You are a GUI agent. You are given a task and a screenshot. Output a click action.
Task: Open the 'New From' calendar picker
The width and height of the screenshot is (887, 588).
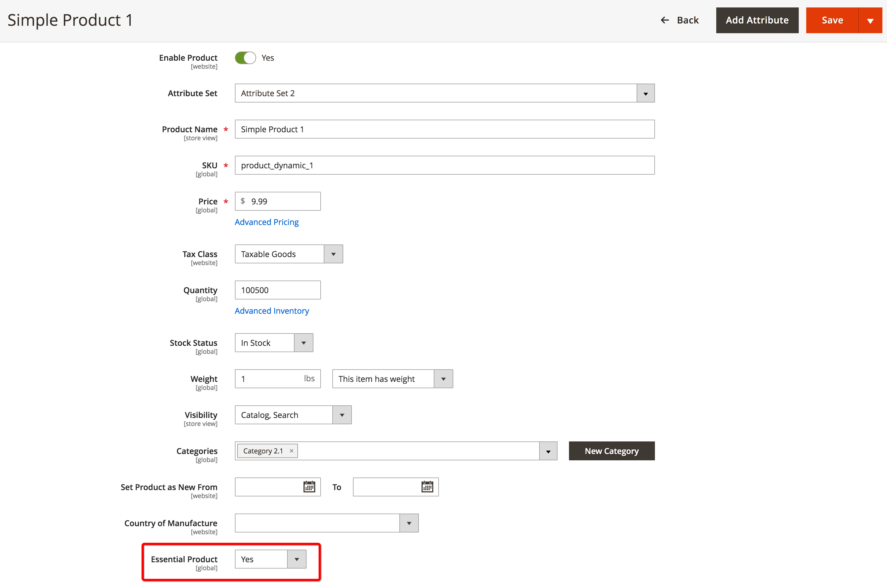[x=309, y=487]
